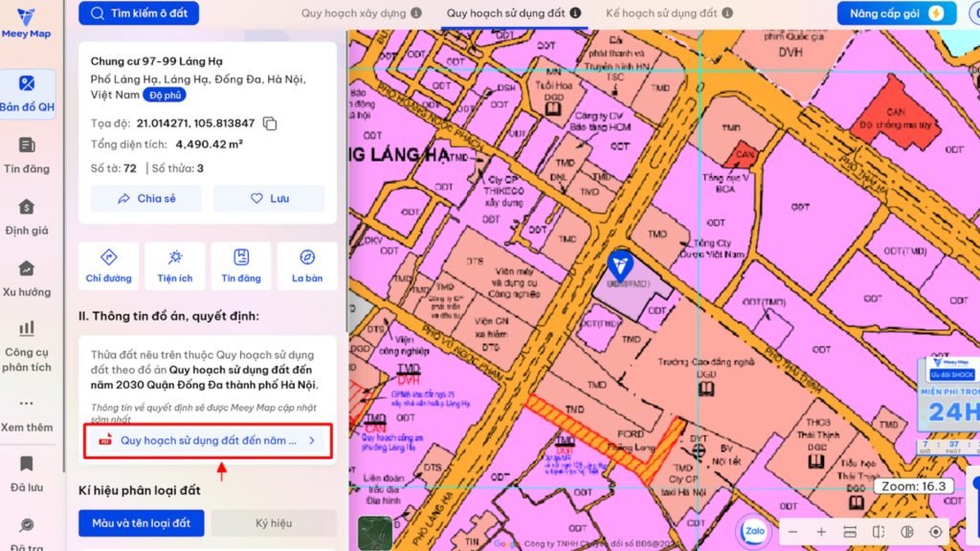Image resolution: width=980 pixels, height=551 pixels.
Task: Expand Quy hoạch sử dụng đất đến năm decision
Action: [207, 441]
